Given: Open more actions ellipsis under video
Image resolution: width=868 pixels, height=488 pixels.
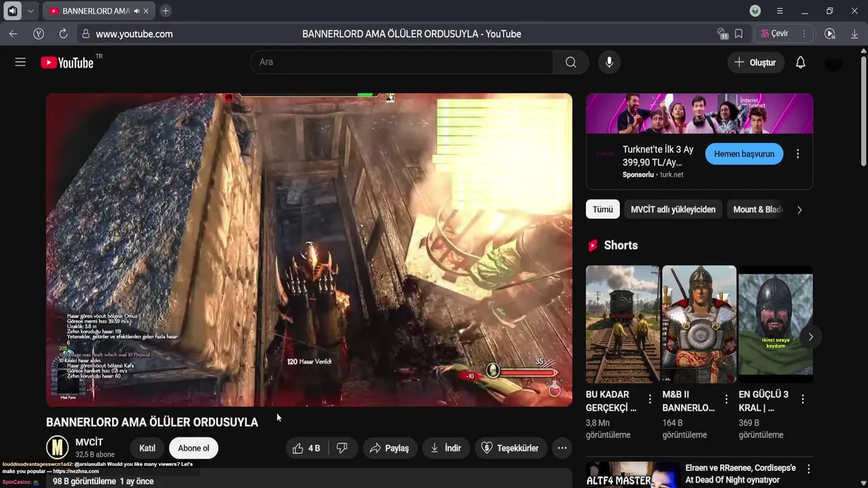Looking at the screenshot, I should tap(562, 448).
